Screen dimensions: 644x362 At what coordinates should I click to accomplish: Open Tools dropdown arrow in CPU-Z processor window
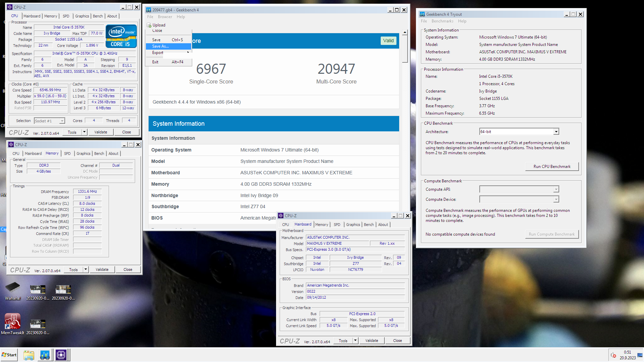[84, 132]
